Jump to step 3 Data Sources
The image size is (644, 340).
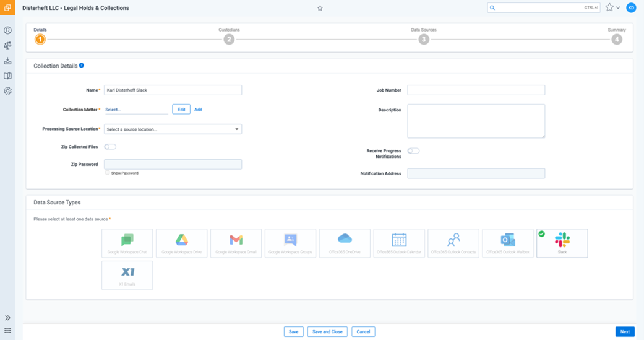click(x=424, y=39)
